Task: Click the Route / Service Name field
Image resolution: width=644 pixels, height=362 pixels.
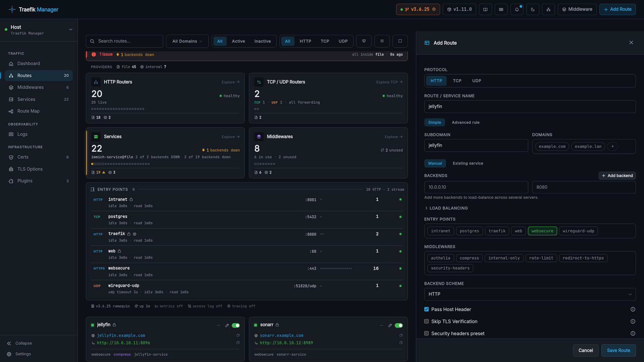Action: point(530,107)
